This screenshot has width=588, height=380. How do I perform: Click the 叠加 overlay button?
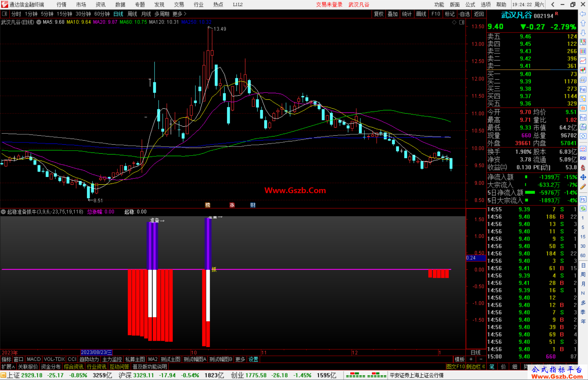pos(393,14)
